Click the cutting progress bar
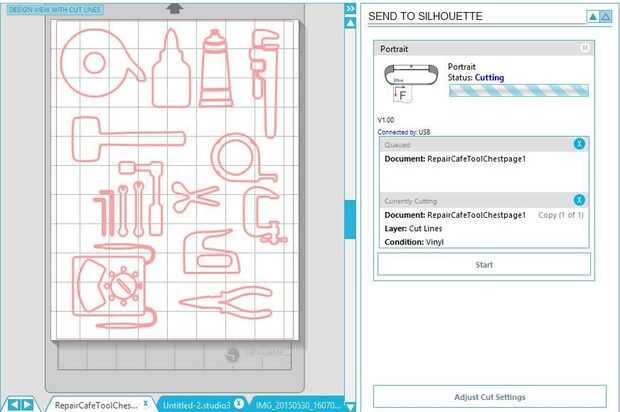The width and height of the screenshot is (620, 412). (519, 91)
